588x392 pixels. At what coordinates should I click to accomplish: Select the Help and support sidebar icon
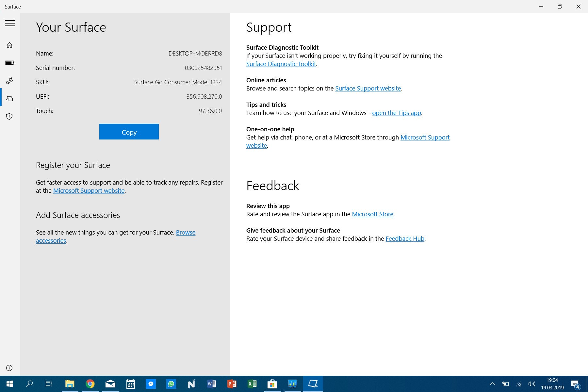click(9, 99)
